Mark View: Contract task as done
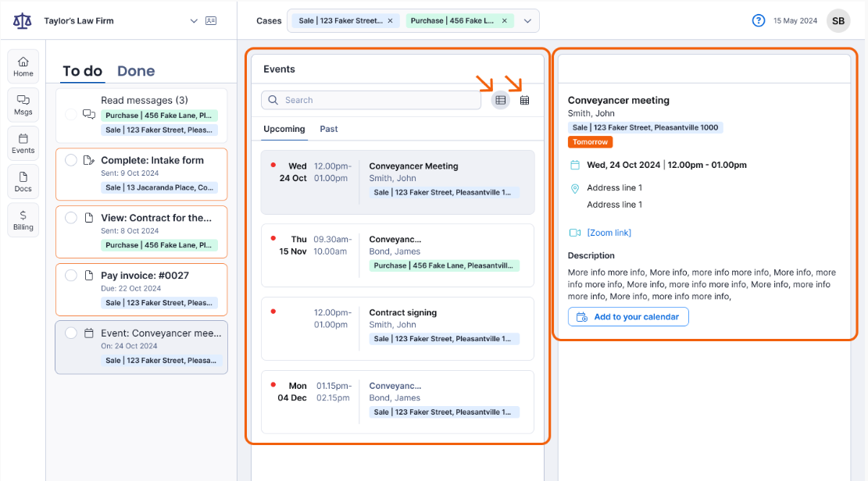Viewport: 868px width, 481px height. [x=71, y=218]
